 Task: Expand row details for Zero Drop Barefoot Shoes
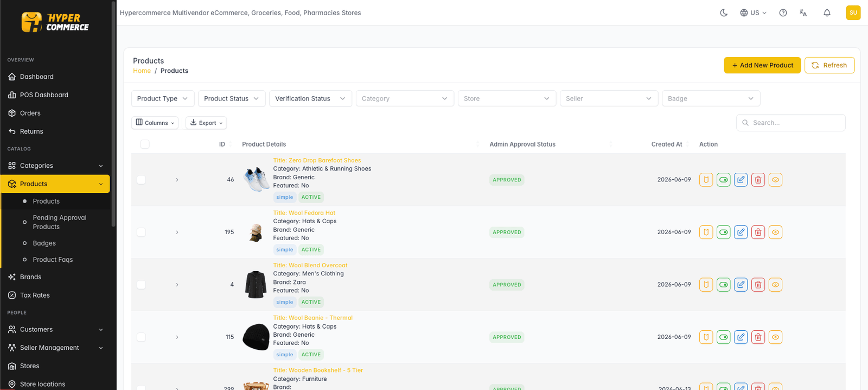point(177,180)
